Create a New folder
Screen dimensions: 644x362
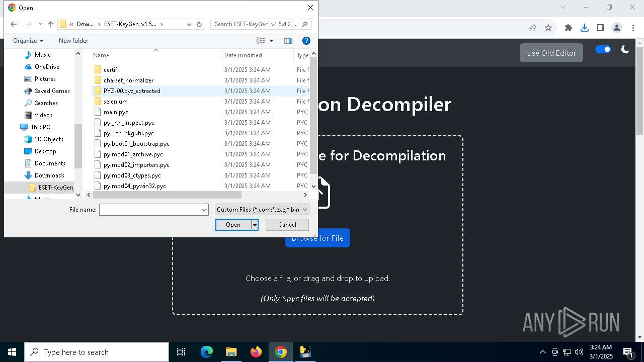point(73,41)
